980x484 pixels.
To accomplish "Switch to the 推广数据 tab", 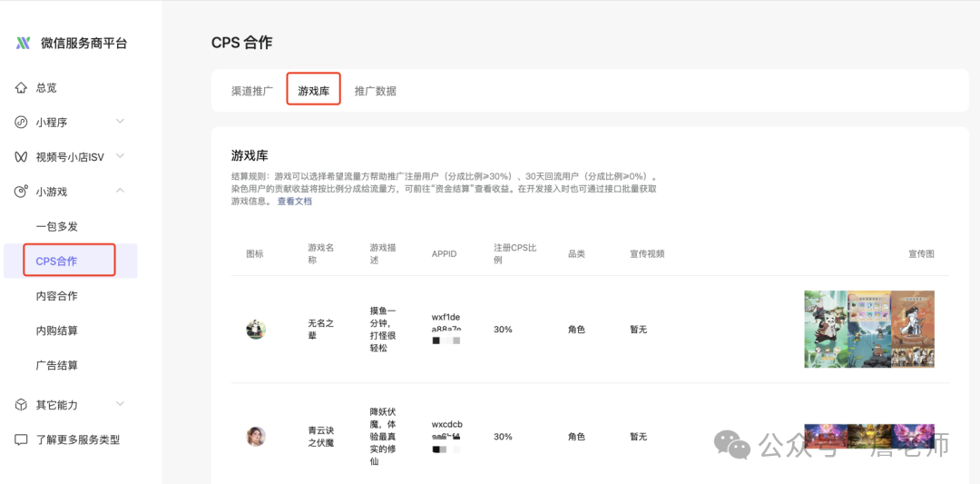I will coord(375,91).
